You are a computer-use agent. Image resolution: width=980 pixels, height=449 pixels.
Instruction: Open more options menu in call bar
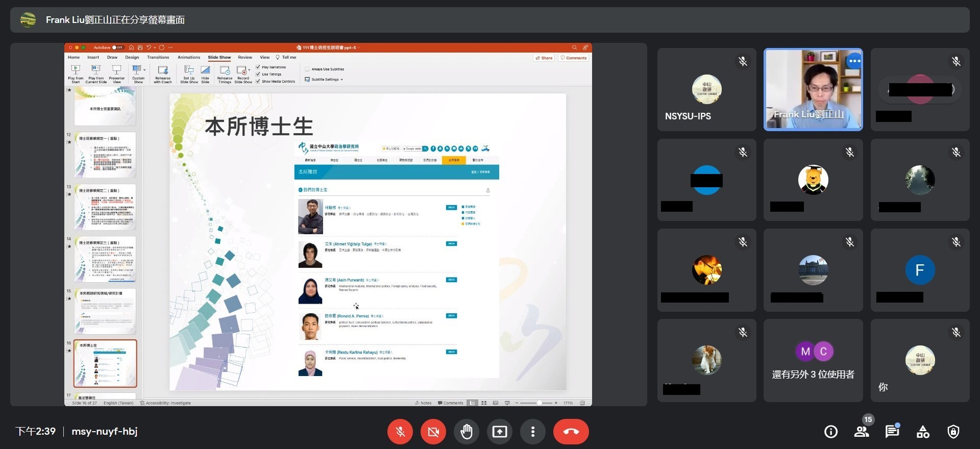click(x=533, y=432)
